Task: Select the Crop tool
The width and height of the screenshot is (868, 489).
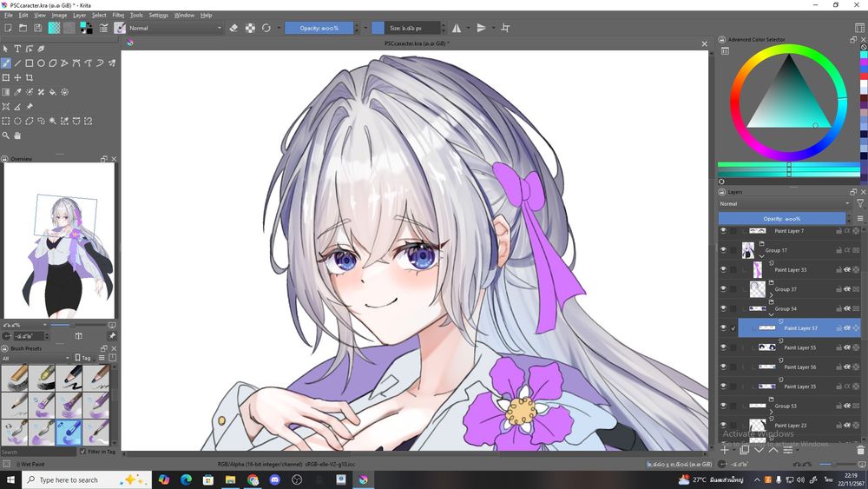Action: point(30,77)
